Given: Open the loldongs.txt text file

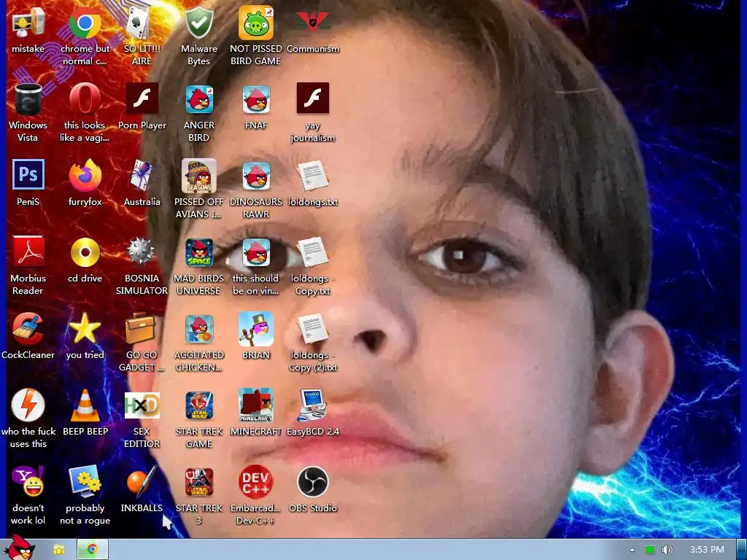Looking at the screenshot, I should pos(312,176).
